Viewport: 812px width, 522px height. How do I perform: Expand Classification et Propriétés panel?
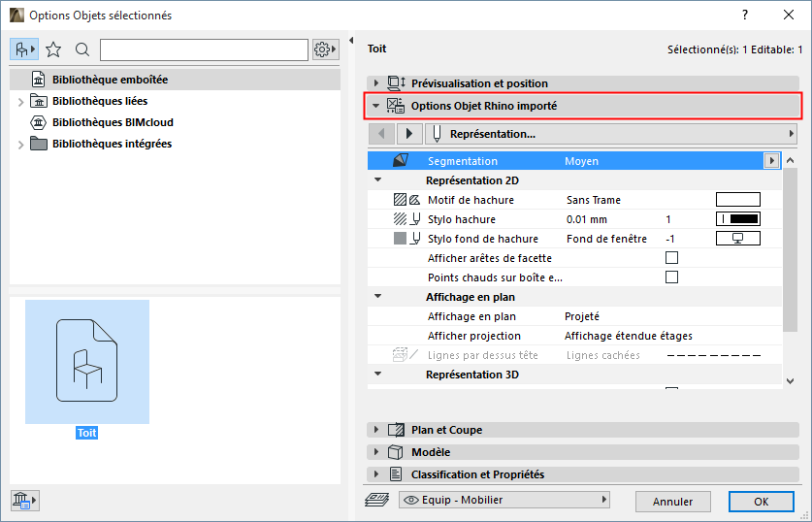click(x=376, y=474)
